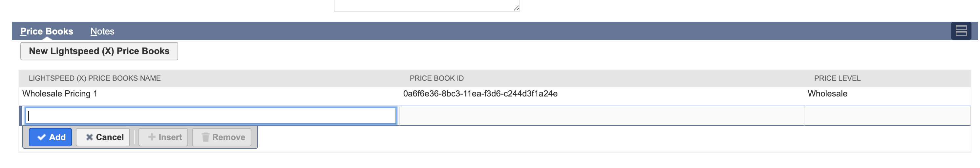The height and width of the screenshot is (168, 980).
Task: Click the drag handle of the edit row
Action: [x=21, y=116]
